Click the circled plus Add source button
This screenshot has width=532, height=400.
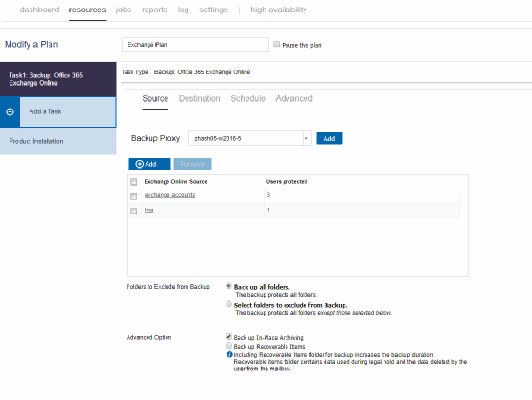coord(149,164)
